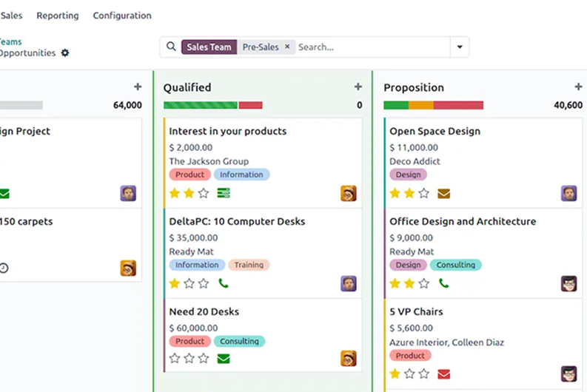Open the Office Design and Architecture opportunity
This screenshot has height=392, width=587.
click(463, 221)
